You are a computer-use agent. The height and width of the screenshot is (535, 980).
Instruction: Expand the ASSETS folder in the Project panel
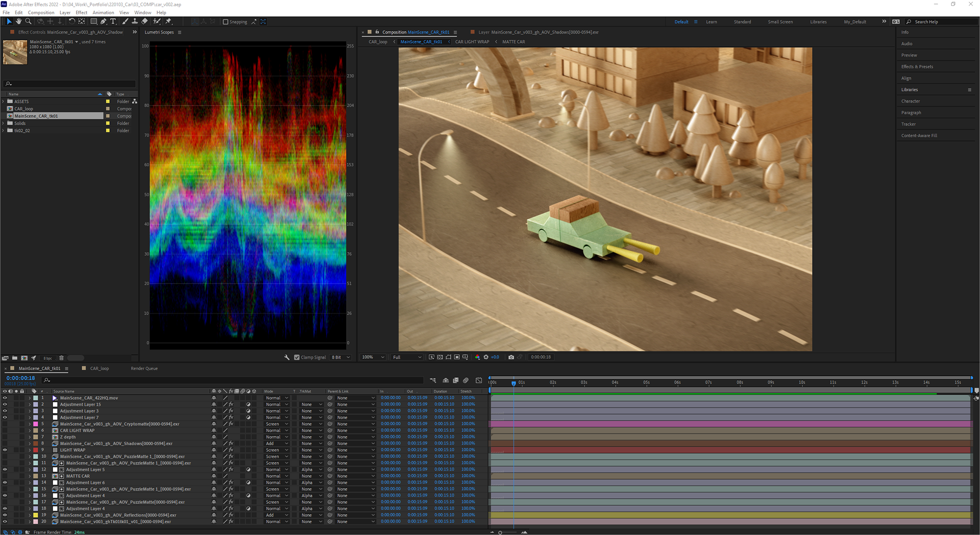(4, 102)
